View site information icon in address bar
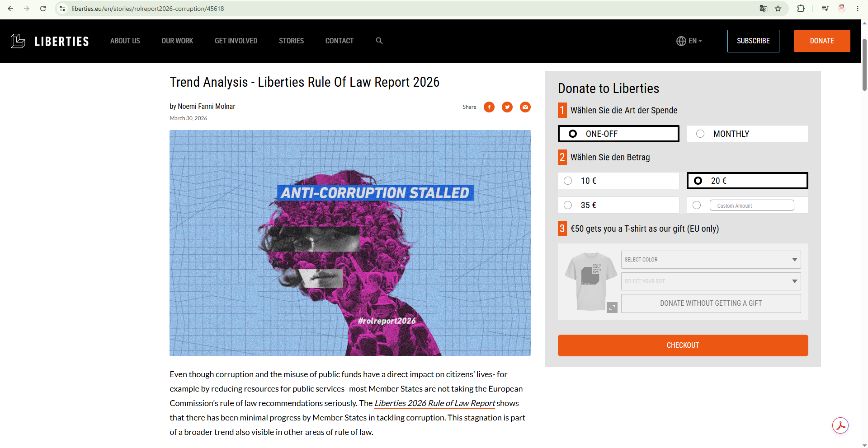The height and width of the screenshot is (448, 868). 62,9
